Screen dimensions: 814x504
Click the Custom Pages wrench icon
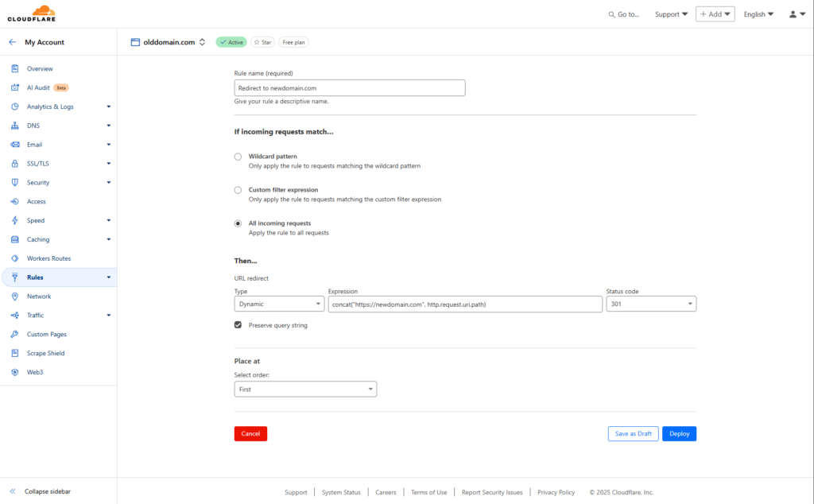coord(15,334)
